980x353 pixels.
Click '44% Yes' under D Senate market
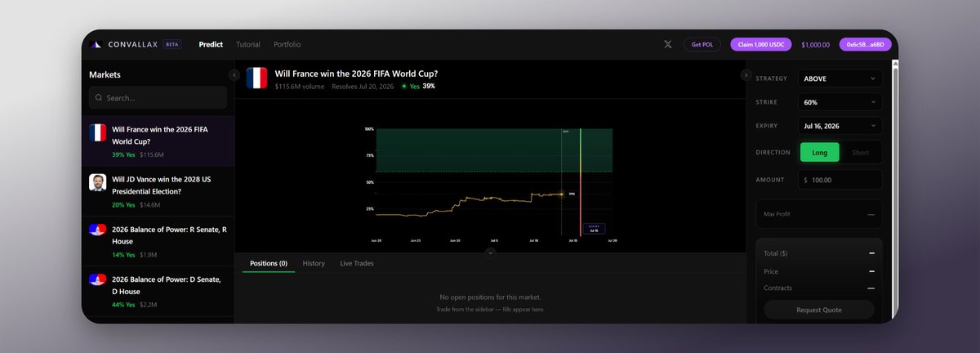click(124, 304)
